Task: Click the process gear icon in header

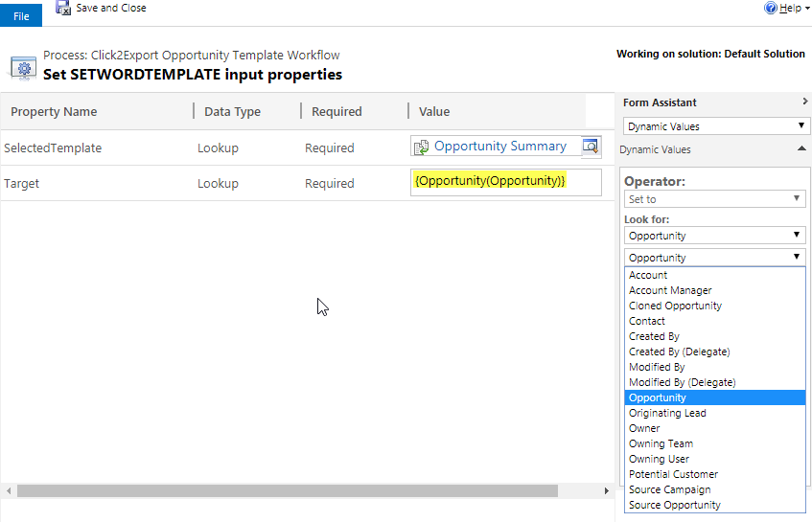Action: pos(24,68)
